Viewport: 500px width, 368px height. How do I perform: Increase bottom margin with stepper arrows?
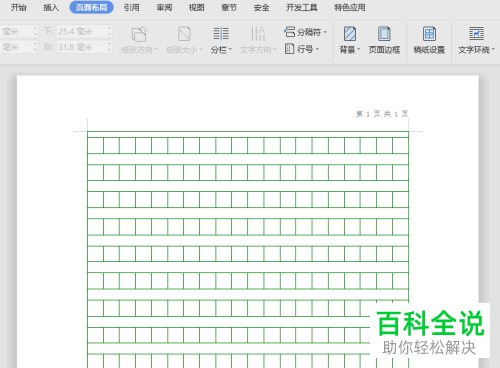(109, 29)
